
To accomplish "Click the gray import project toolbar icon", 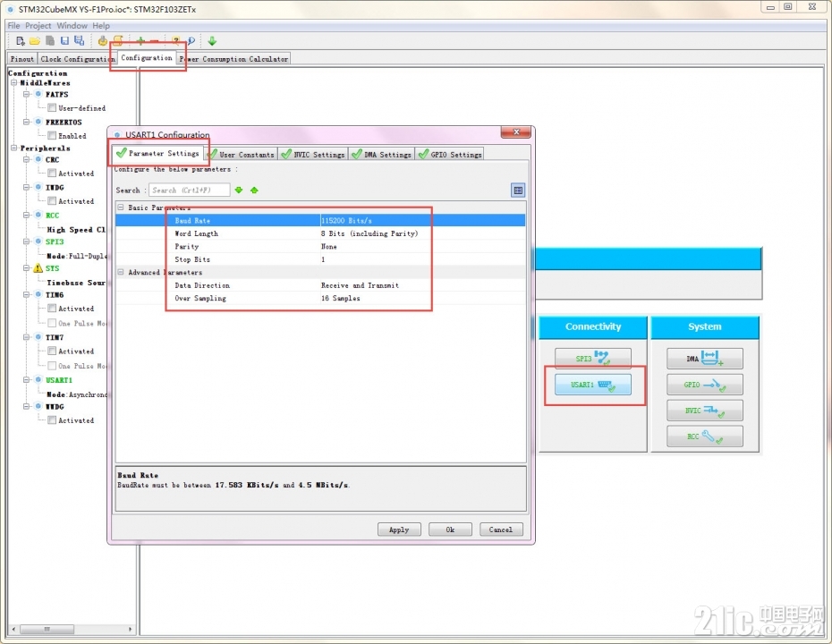I will [x=50, y=41].
